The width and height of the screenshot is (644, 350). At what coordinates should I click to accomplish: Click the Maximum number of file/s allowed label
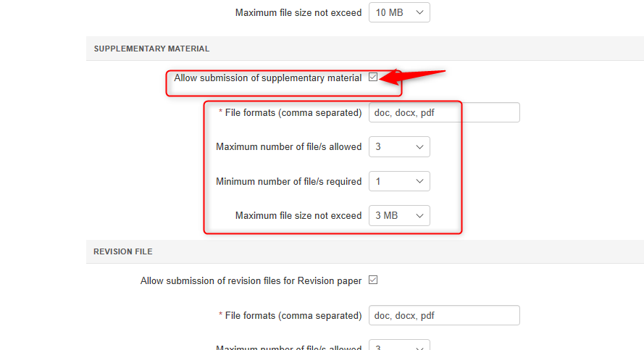[x=288, y=146]
